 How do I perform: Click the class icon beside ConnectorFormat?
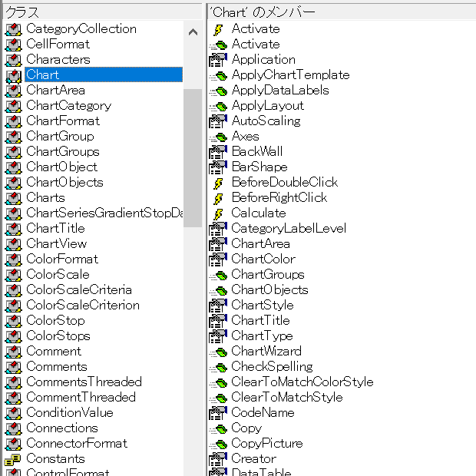click(x=13, y=444)
